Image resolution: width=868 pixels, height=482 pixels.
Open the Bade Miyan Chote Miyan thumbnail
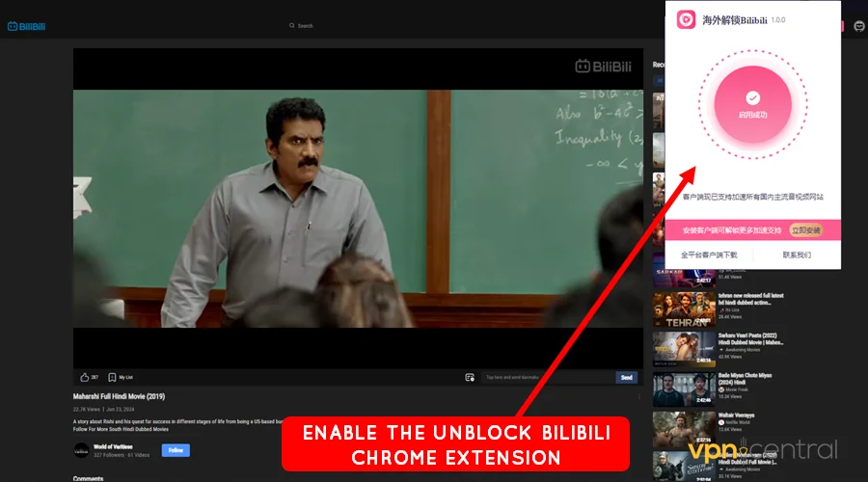click(684, 389)
